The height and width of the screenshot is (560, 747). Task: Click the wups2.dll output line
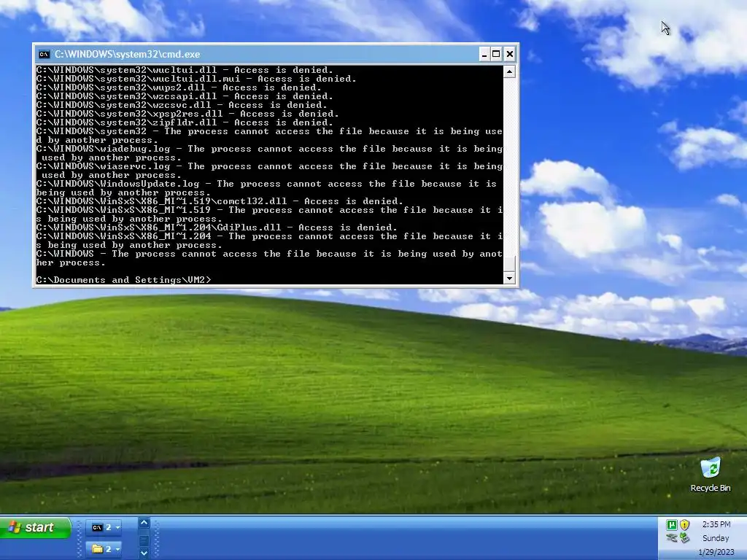[179, 87]
